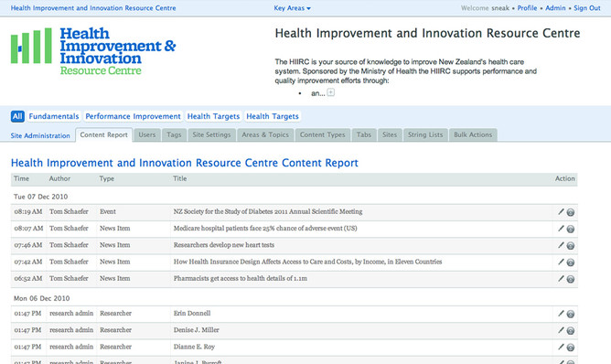Edit the Medicare hospital patients news item

click(561, 229)
